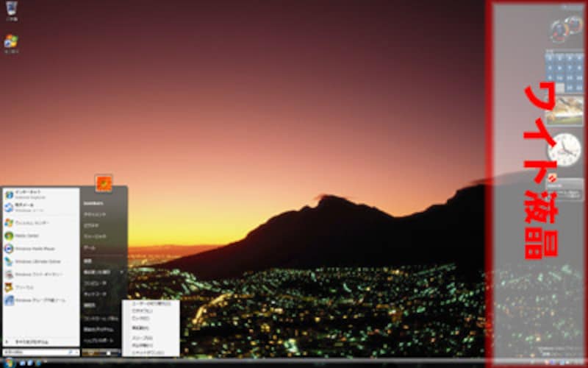Click the first Quick Launch icon on taskbar

(23, 363)
